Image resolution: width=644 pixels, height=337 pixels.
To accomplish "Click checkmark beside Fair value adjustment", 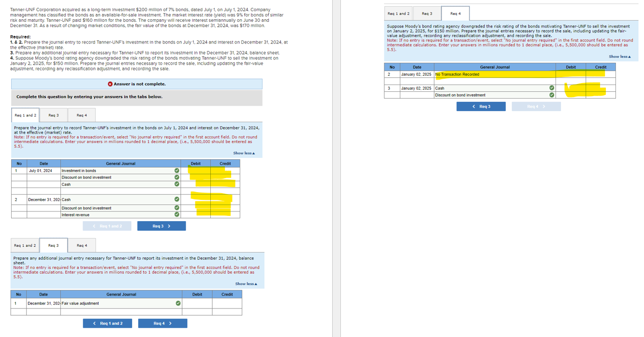I will pyautogui.click(x=178, y=303).
